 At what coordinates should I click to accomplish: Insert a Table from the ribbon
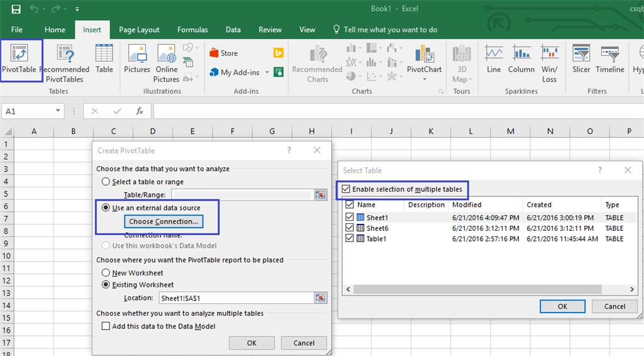point(104,60)
